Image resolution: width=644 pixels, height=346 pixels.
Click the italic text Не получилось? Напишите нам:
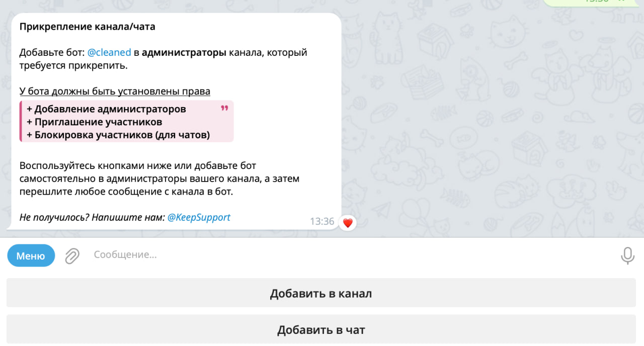pyautogui.click(x=92, y=217)
